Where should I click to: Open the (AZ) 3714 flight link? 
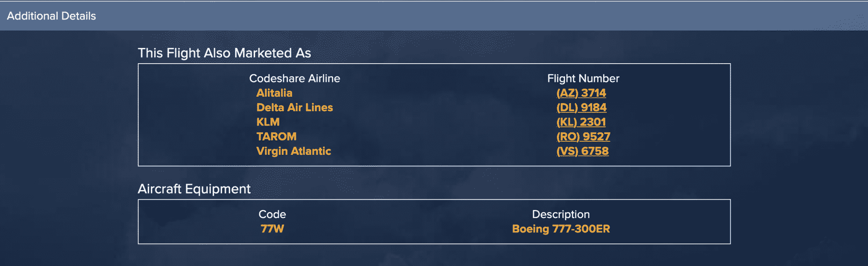(x=581, y=93)
